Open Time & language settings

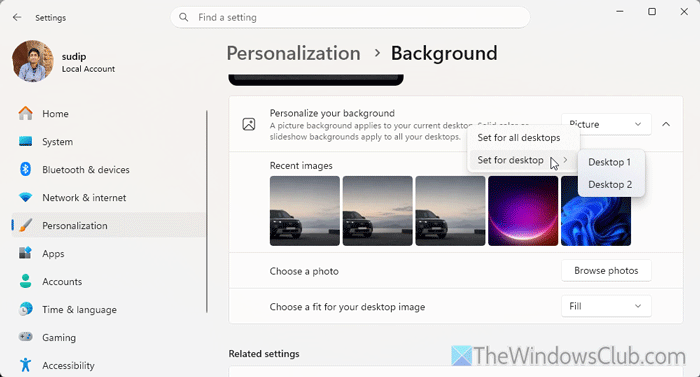click(108, 310)
